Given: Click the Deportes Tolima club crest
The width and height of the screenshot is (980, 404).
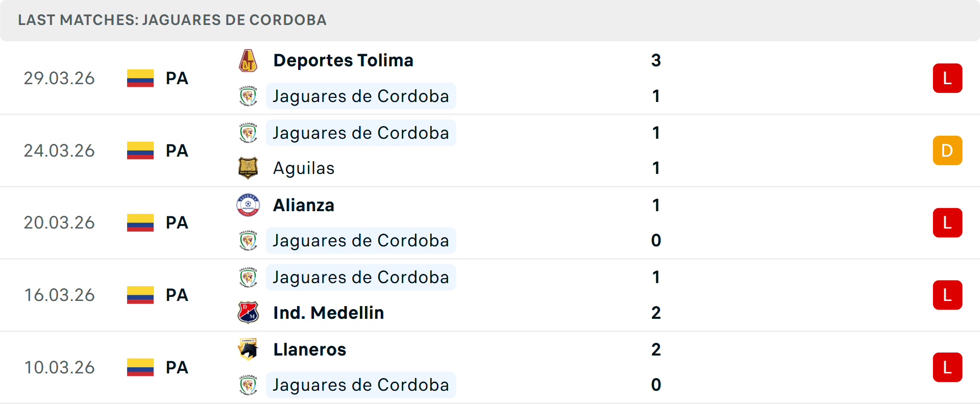Looking at the screenshot, I should click(x=248, y=60).
